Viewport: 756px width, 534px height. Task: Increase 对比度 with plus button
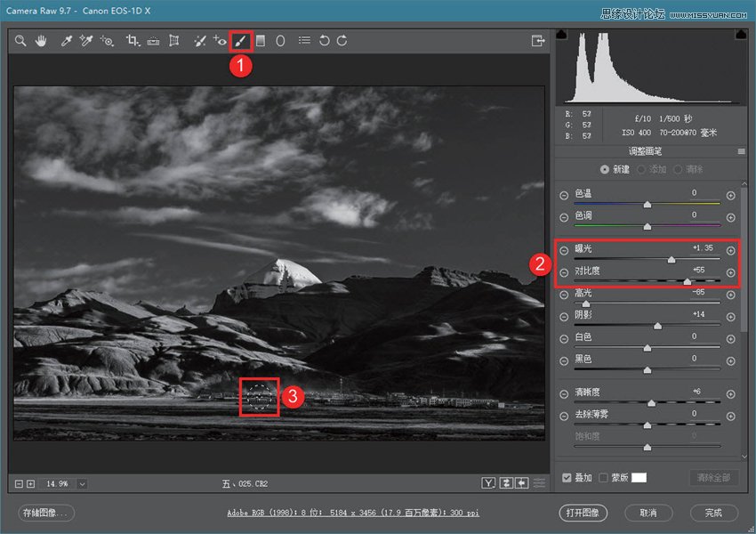click(731, 272)
